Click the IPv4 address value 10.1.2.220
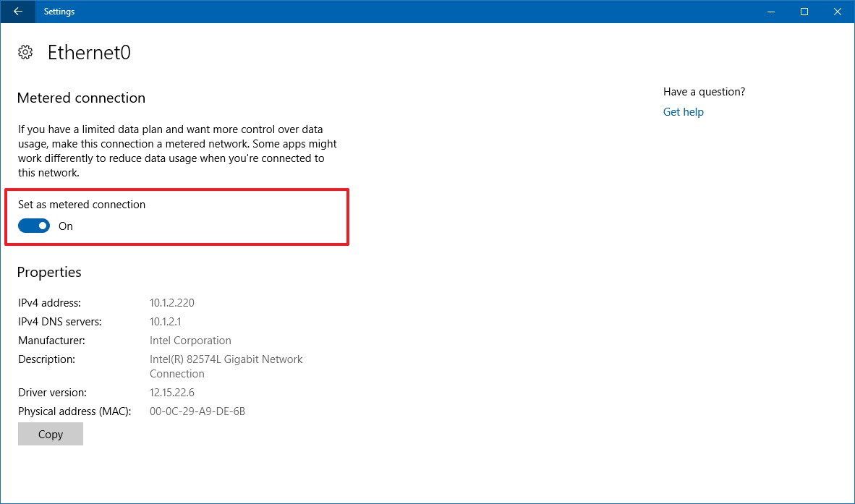 [x=171, y=302]
